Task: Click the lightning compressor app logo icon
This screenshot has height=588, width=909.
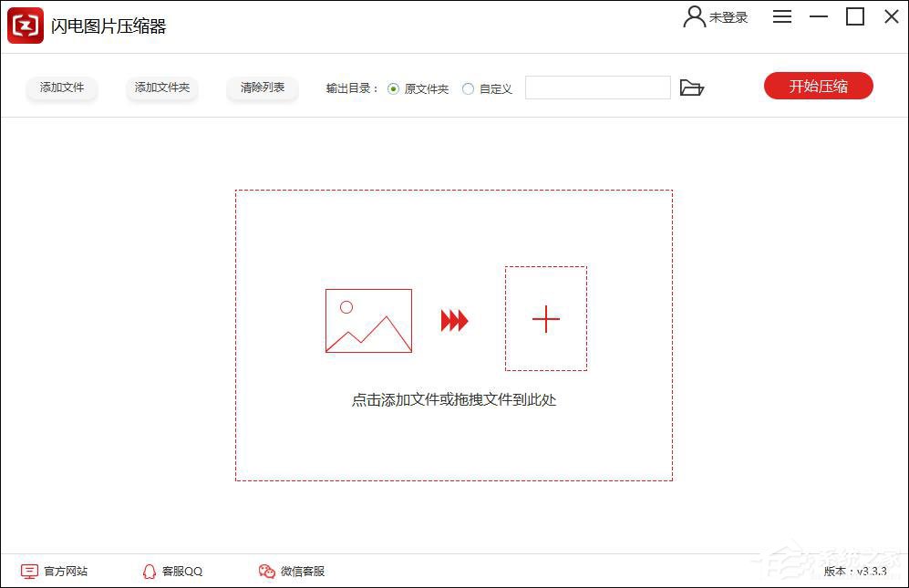Action: pos(25,25)
